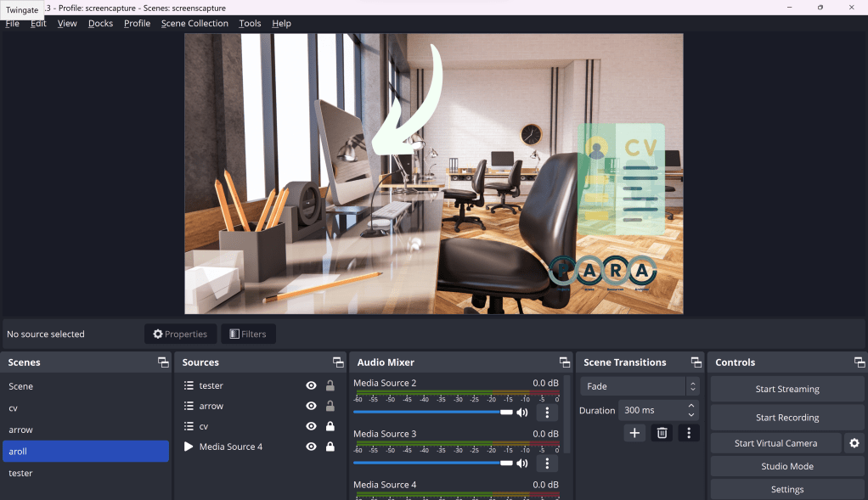Click the Media Source 4 play icon
The image size is (868, 500).
pos(189,447)
